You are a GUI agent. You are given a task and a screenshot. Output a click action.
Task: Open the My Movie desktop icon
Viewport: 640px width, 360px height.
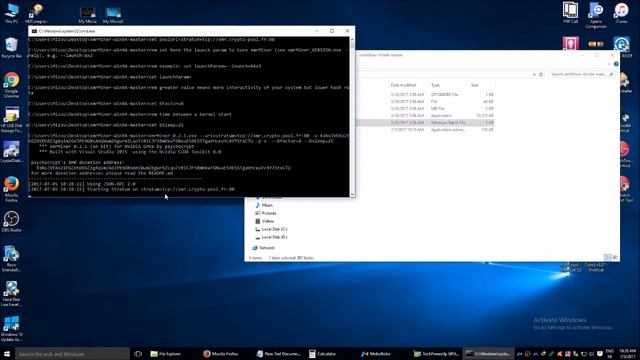(x=87, y=15)
